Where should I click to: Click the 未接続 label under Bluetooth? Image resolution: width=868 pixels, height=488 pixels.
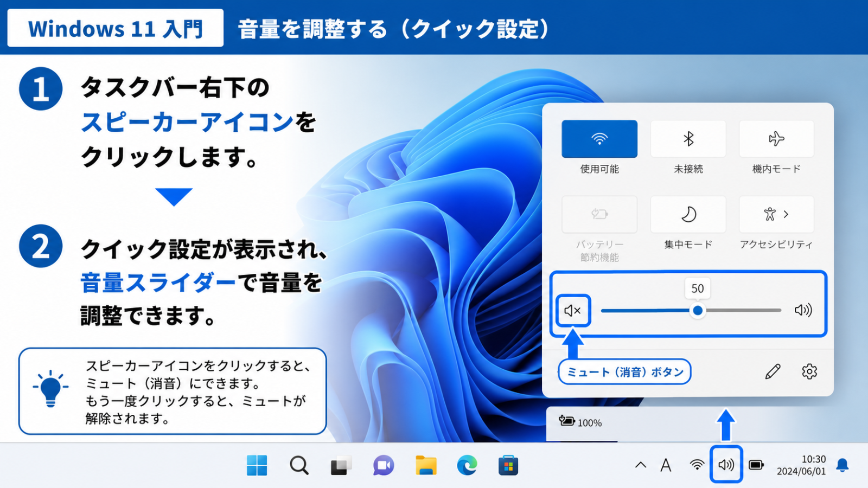click(x=688, y=169)
